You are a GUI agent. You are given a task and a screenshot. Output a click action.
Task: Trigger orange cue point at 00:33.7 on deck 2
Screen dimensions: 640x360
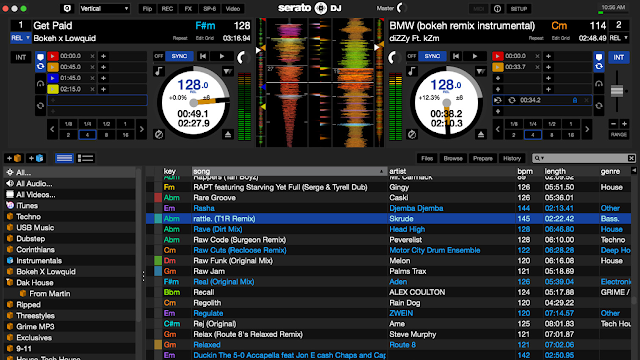(498, 67)
